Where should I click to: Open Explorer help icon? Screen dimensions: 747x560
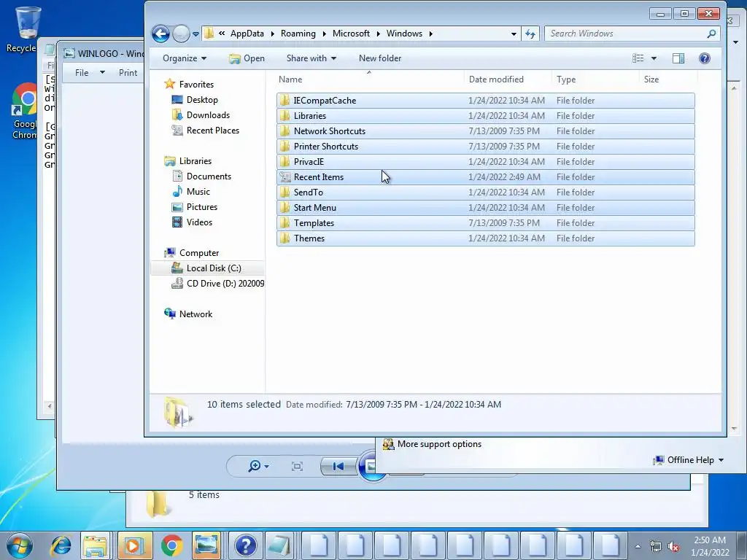pyautogui.click(x=705, y=58)
